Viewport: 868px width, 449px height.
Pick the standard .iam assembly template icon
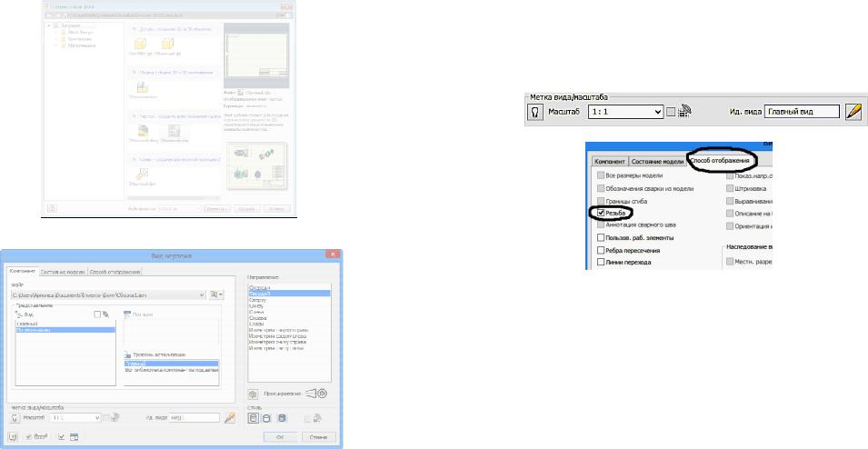coord(143,87)
